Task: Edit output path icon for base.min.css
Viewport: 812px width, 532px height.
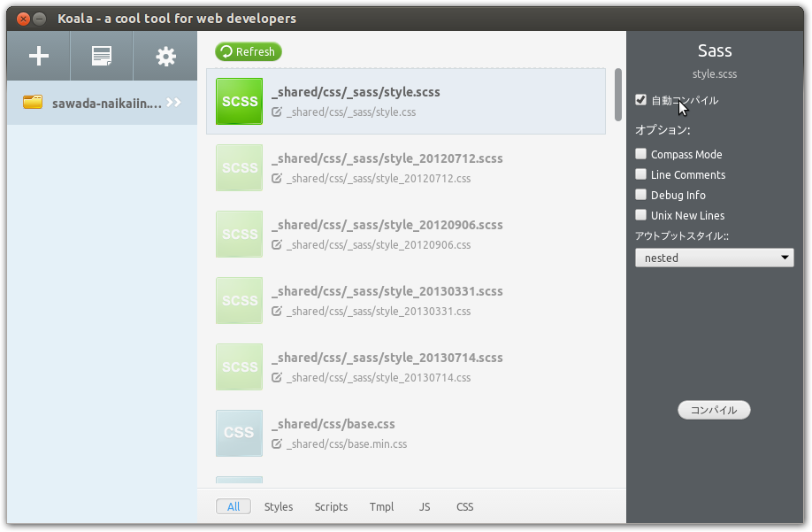Action: click(x=277, y=444)
